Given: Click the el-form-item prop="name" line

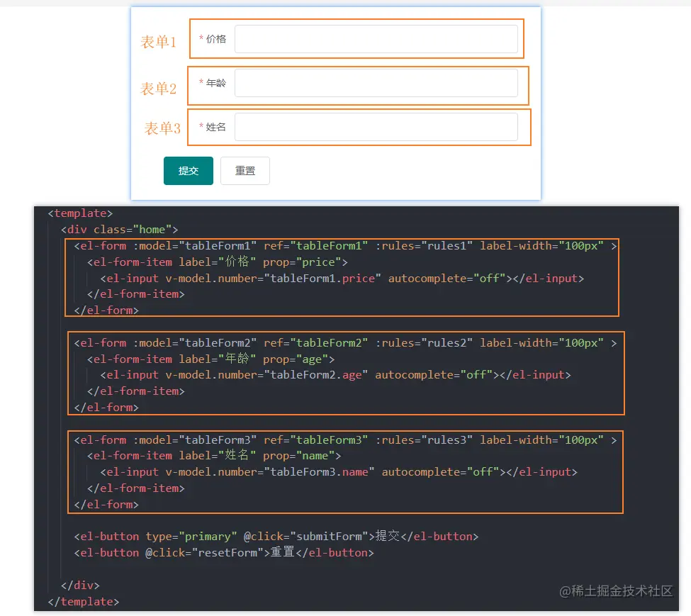Looking at the screenshot, I should tap(214, 456).
